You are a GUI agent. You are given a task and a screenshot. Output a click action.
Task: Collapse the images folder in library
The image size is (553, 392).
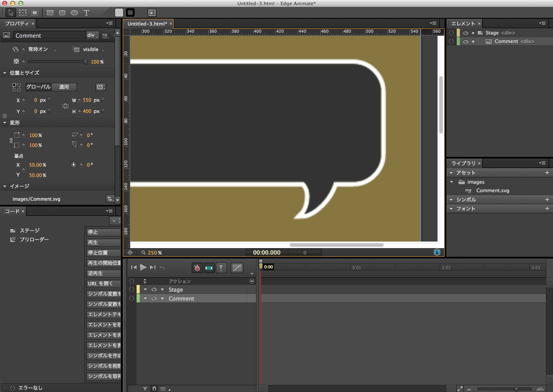click(452, 182)
